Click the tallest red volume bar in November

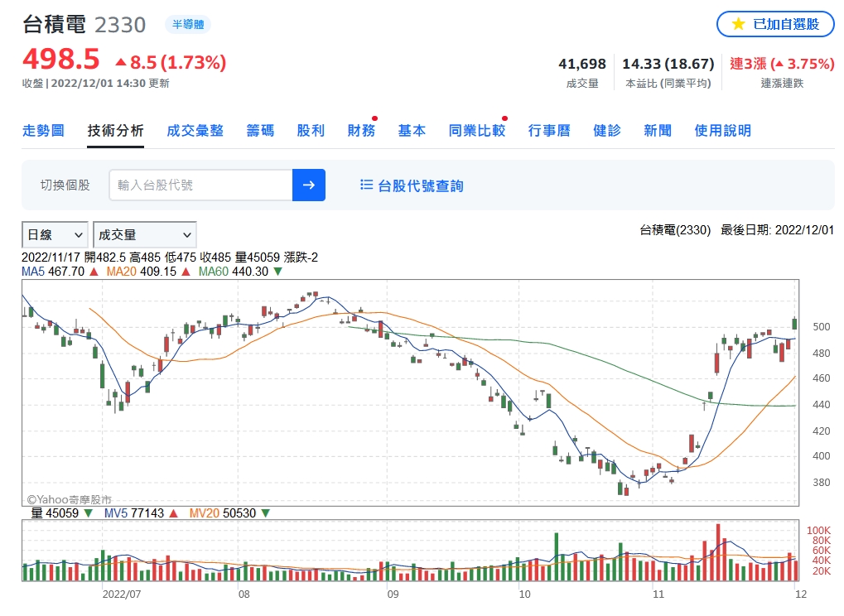pyautogui.click(x=718, y=552)
